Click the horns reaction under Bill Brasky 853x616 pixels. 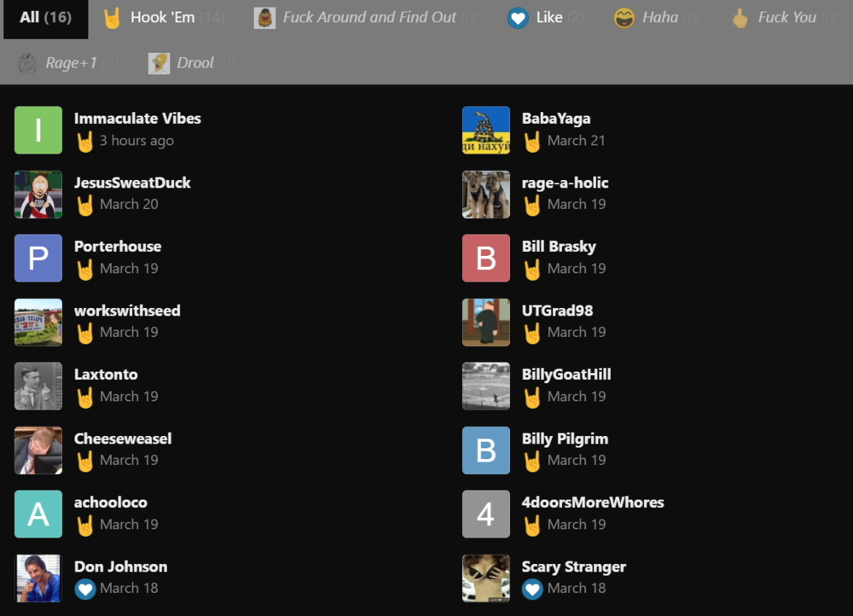pos(532,268)
